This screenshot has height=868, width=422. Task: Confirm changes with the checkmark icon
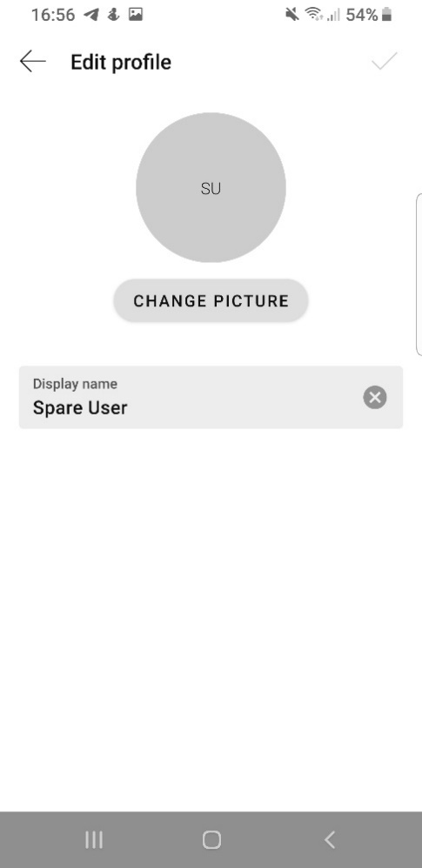pos(385,61)
